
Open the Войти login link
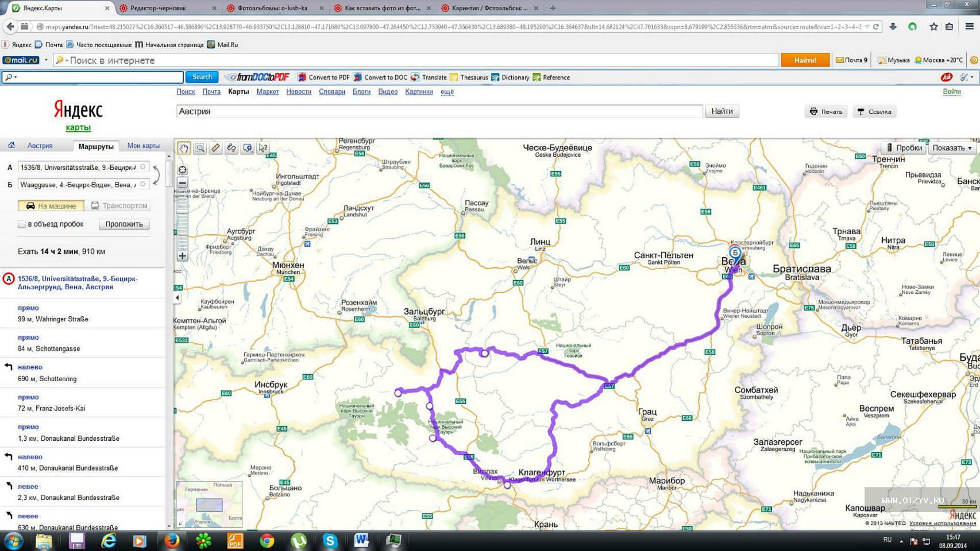952,91
